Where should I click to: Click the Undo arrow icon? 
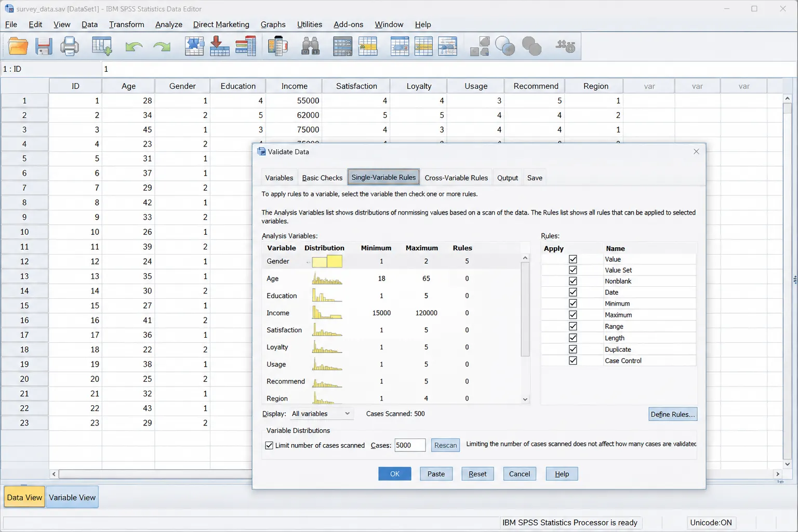click(134, 47)
